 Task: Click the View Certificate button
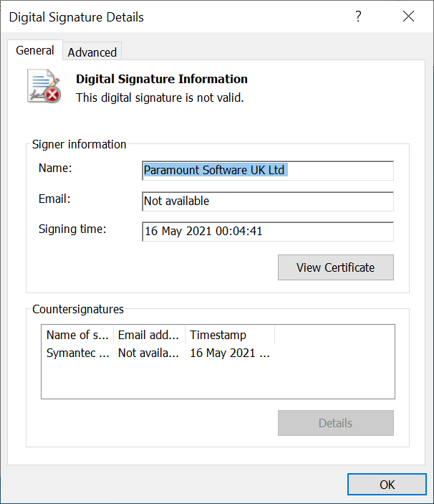click(x=336, y=267)
